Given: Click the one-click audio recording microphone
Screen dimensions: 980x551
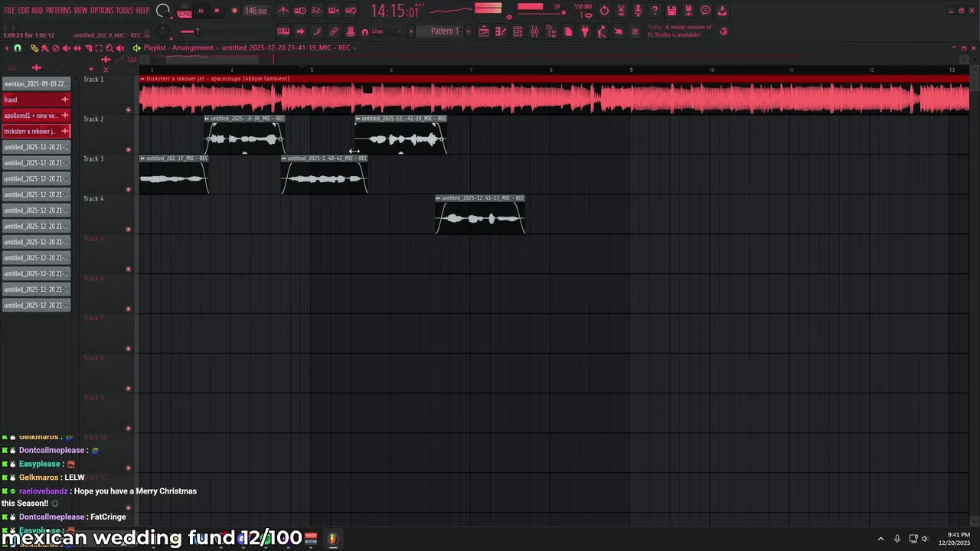Looking at the screenshot, I should click(x=638, y=11).
